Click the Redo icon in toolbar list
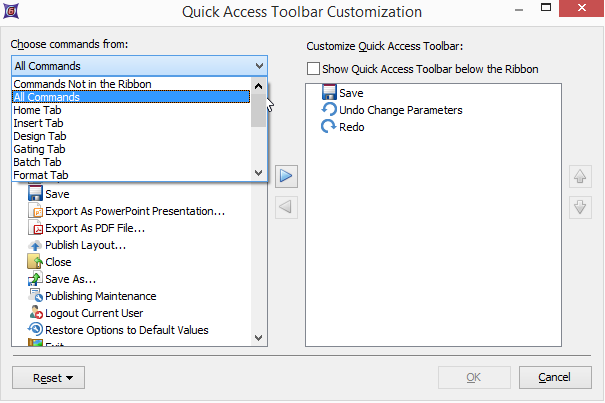This screenshot has width=605, height=403. point(329,127)
